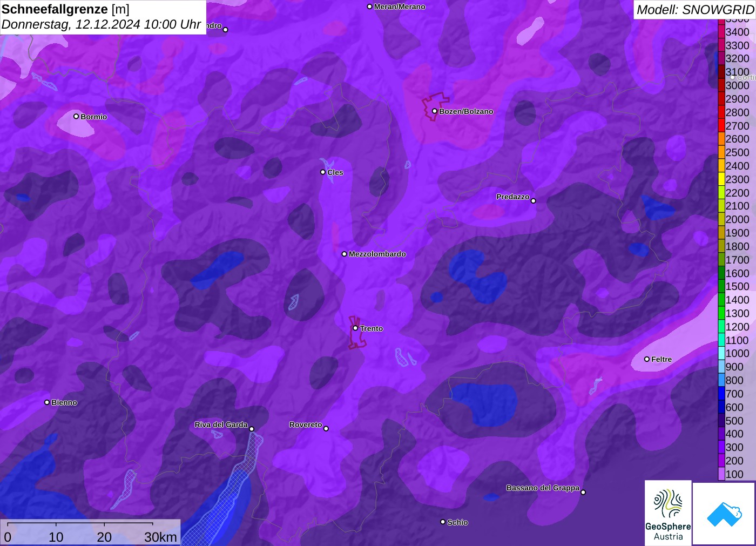The width and height of the screenshot is (756, 546).
Task: Click the legend value '3000'
Action: (737, 85)
